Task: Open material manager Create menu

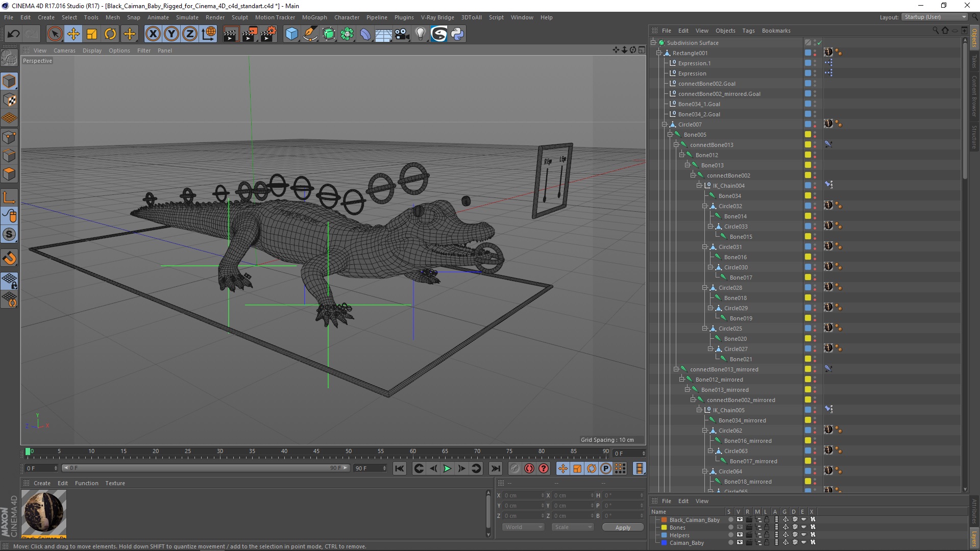Action: coord(42,483)
